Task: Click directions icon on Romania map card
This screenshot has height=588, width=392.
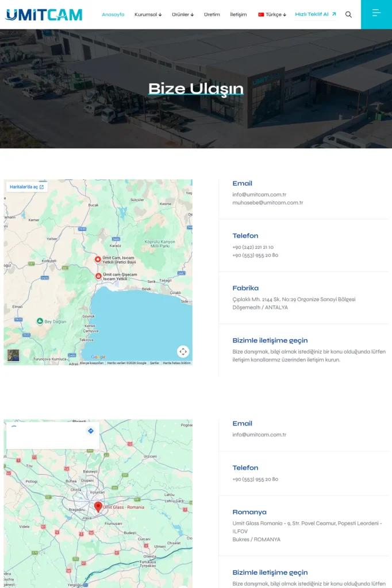Action: tap(90, 431)
